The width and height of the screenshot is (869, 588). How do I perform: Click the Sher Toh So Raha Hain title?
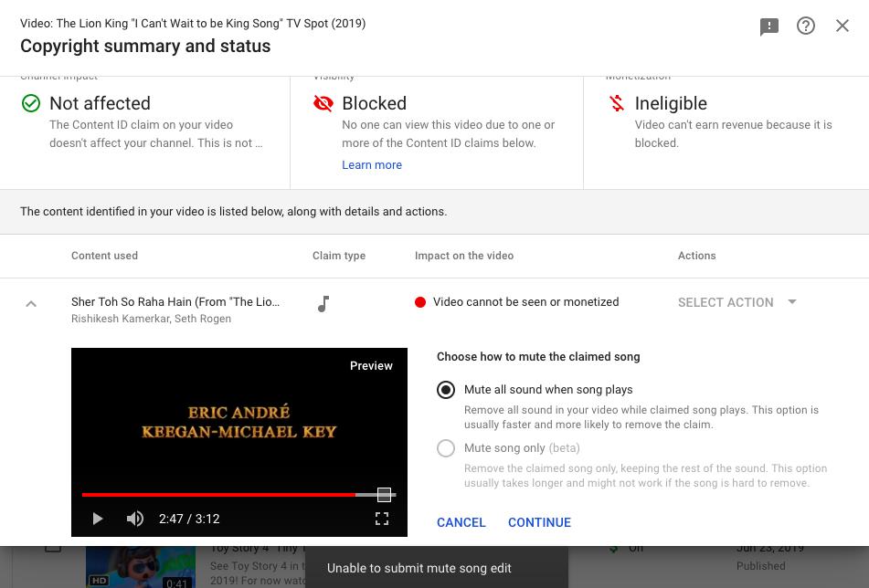(x=175, y=301)
